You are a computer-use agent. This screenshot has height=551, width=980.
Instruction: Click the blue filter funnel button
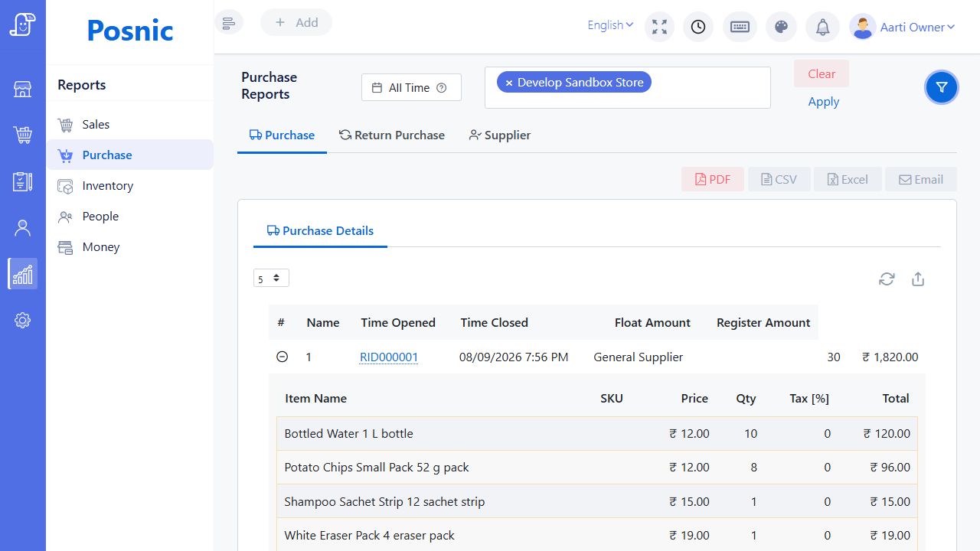coord(942,87)
